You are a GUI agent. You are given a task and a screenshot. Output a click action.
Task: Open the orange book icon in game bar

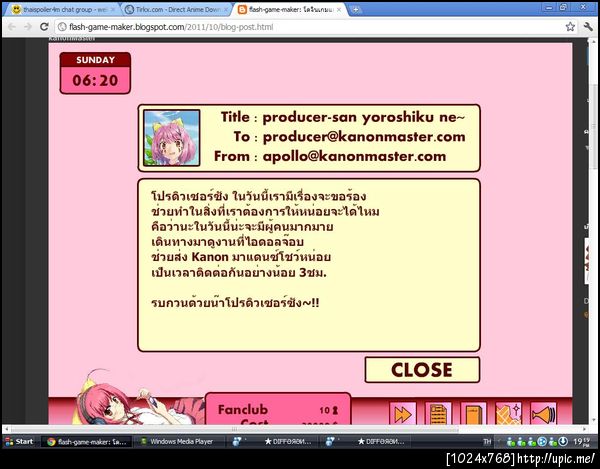coord(473,414)
